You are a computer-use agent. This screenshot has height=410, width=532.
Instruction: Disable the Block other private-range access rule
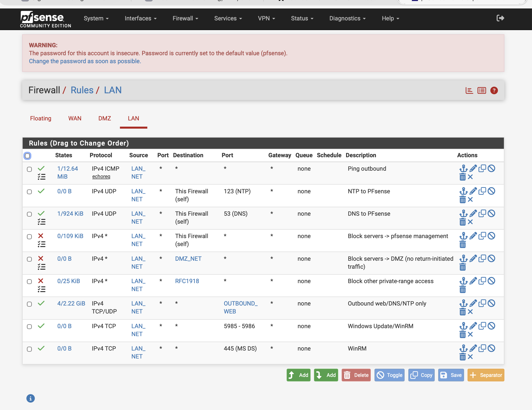click(491, 281)
